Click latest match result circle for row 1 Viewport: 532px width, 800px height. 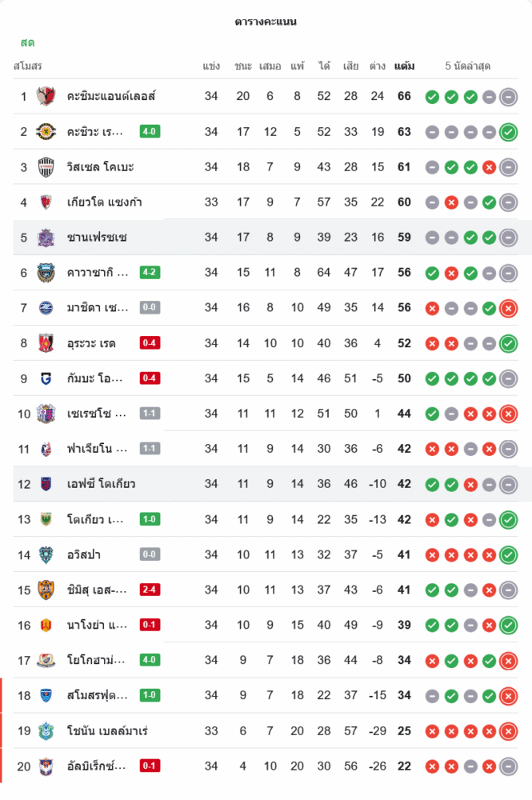tap(508, 97)
